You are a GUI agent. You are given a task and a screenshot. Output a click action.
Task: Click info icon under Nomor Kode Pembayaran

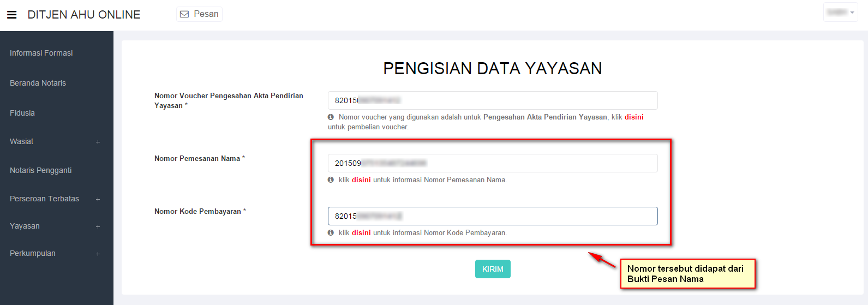click(331, 232)
